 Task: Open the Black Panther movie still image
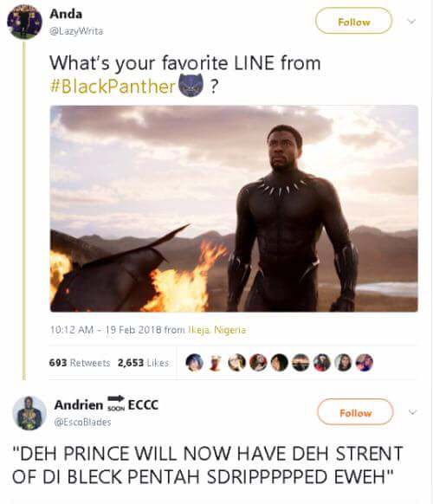coord(234,209)
